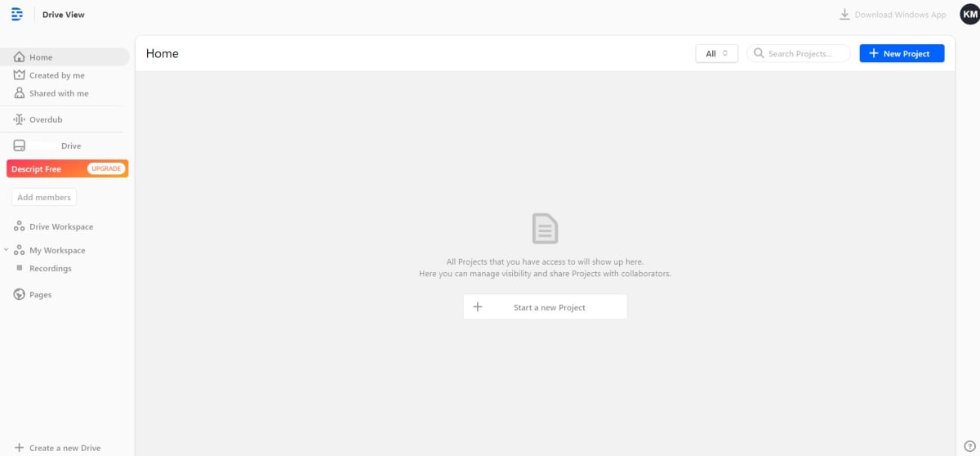Viewport: 980px width, 456px height.
Task: Click the Drive View title text
Action: (64, 15)
